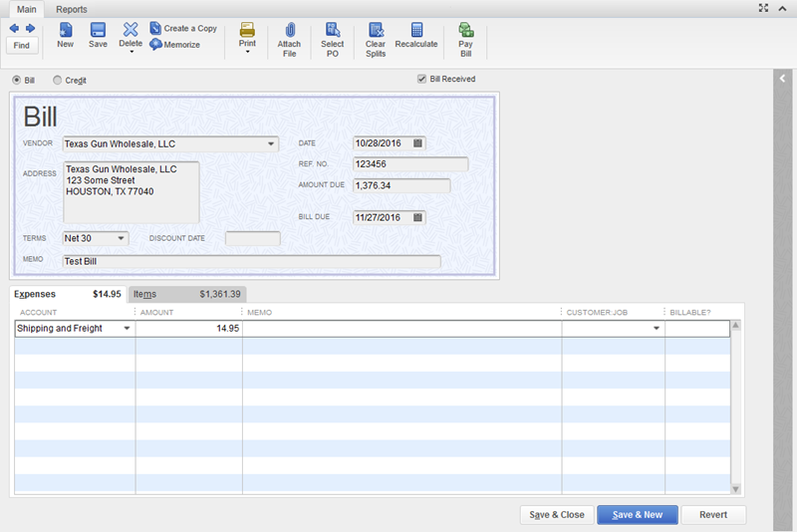Click the Discount Date field
Viewport: 797px width, 532px height.
point(253,238)
